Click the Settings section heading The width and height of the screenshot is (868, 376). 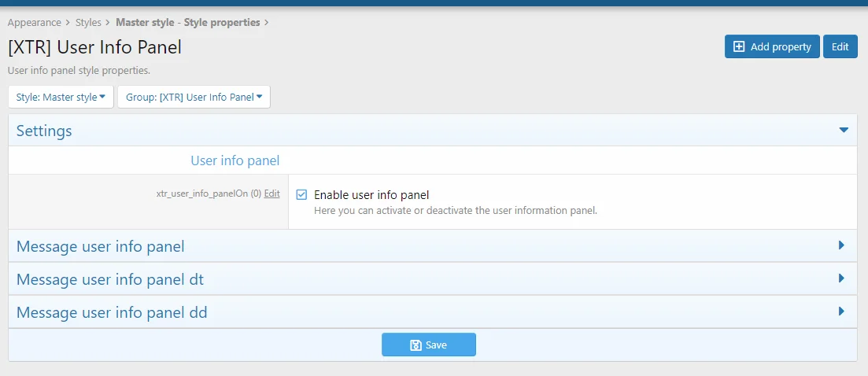[x=44, y=131]
